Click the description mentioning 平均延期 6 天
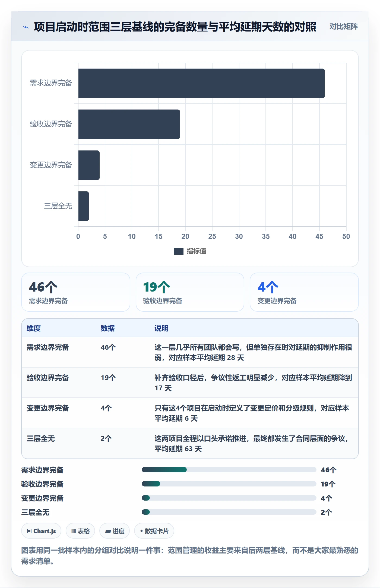Image resolution: width=380 pixels, height=588 pixels. click(252, 413)
